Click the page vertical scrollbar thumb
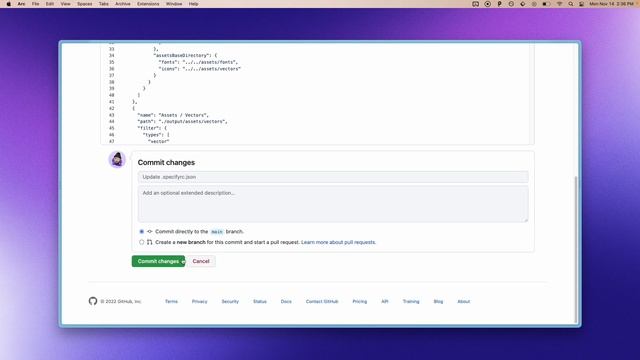The image size is (640, 360). (576, 249)
